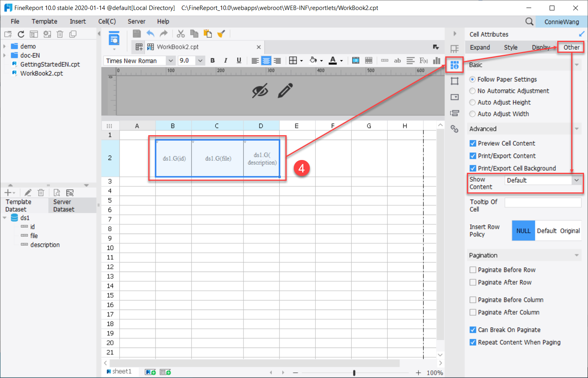
Task: Toggle Print/Export Cell Background checkbox
Action: tap(473, 168)
